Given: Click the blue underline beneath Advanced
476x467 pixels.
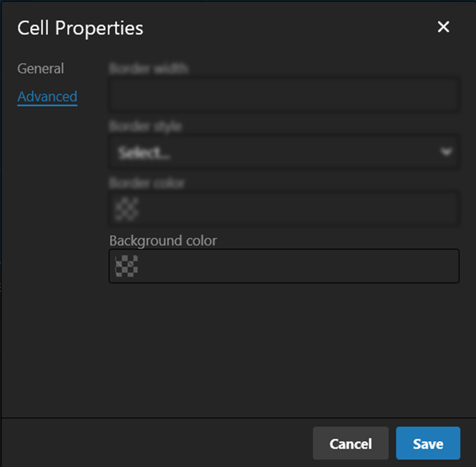Looking at the screenshot, I should pyautogui.click(x=47, y=105).
